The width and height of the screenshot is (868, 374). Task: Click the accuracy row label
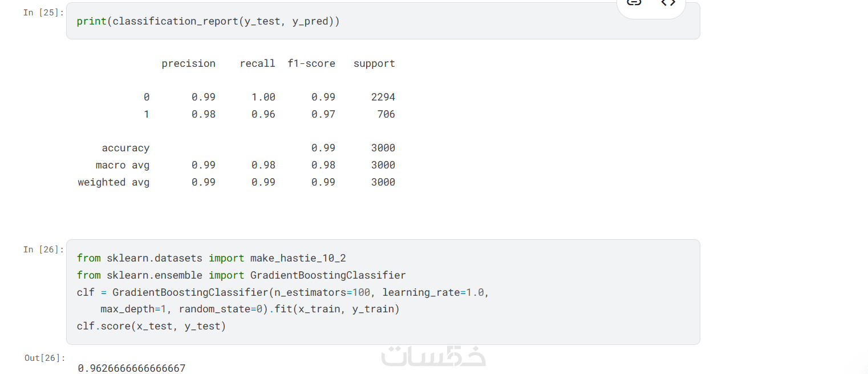pyautogui.click(x=125, y=148)
